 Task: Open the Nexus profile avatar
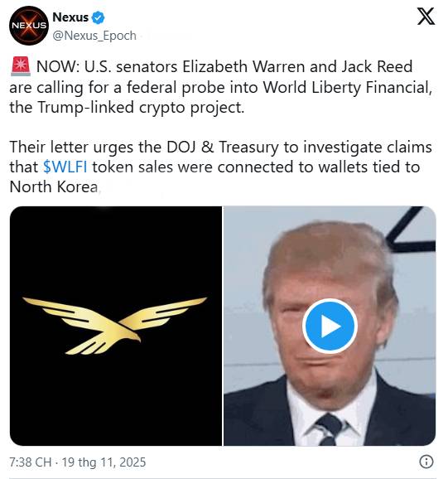(x=29, y=26)
